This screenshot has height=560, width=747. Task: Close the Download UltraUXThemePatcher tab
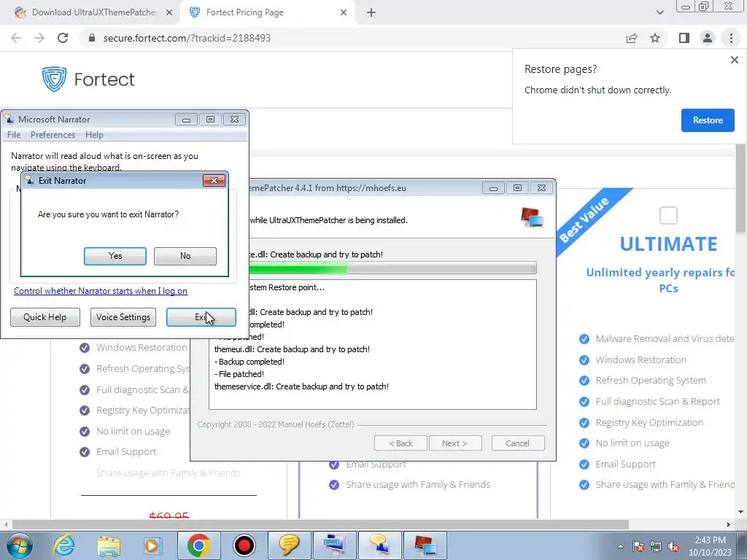tap(169, 12)
